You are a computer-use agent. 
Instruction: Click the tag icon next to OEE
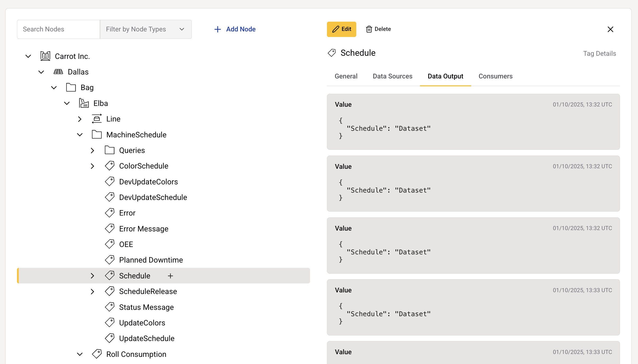[110, 244]
